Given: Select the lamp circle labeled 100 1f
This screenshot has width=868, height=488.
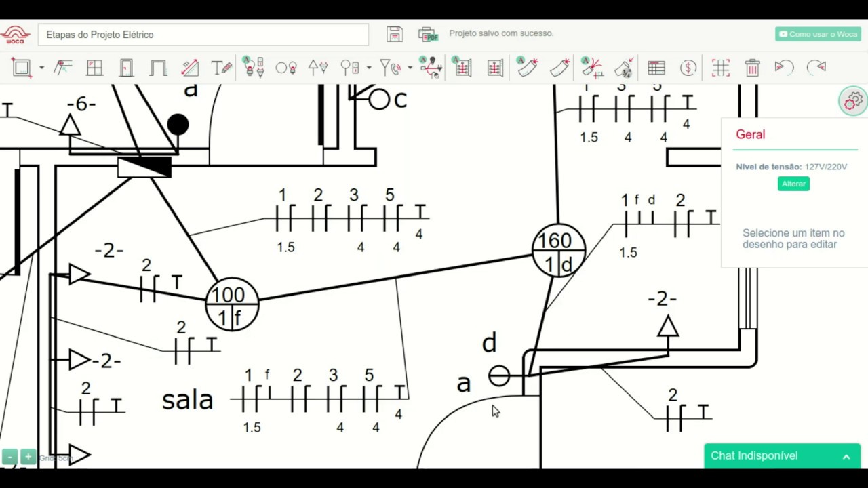Looking at the screenshot, I should pyautogui.click(x=232, y=304).
